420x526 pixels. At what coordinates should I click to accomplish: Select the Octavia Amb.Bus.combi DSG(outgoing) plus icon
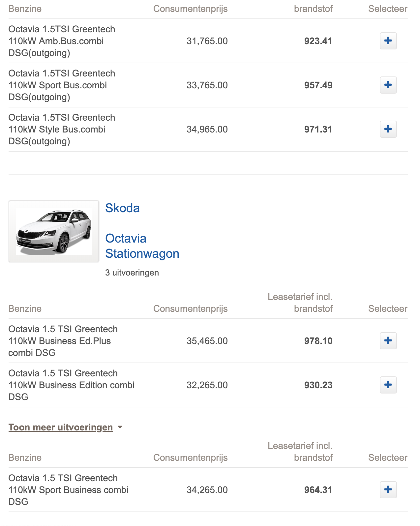(388, 41)
